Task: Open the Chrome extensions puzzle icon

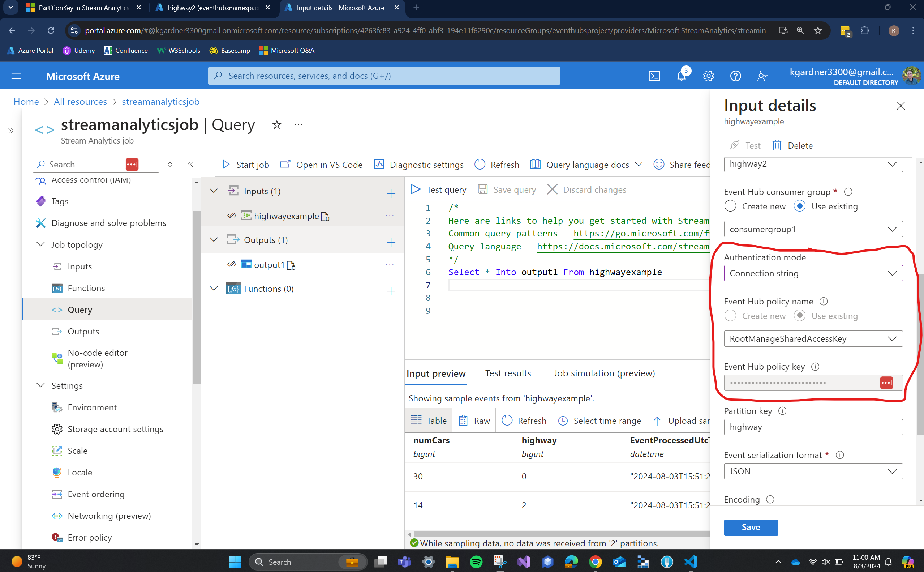Action: [865, 31]
